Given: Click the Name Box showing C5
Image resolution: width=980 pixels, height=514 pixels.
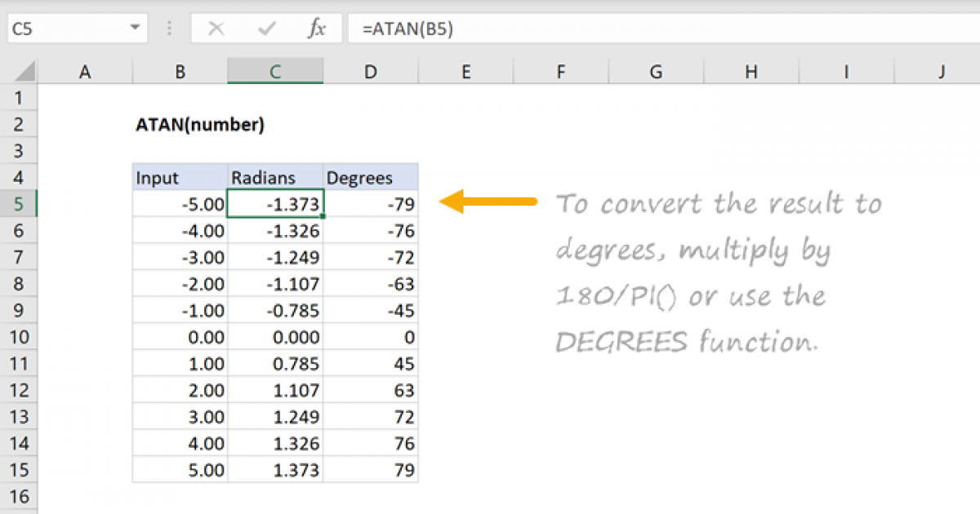Looking at the screenshot, I should click(x=76, y=29).
